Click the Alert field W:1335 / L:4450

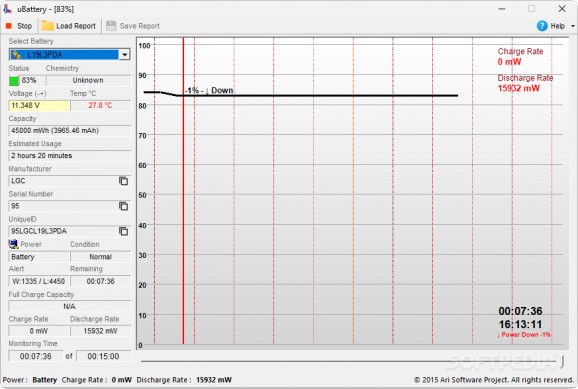(39, 281)
